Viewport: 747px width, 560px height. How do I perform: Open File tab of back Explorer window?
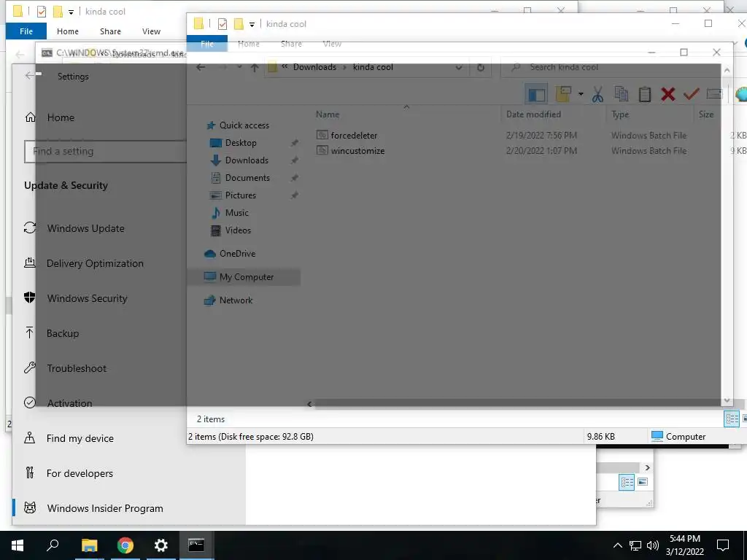(26, 31)
